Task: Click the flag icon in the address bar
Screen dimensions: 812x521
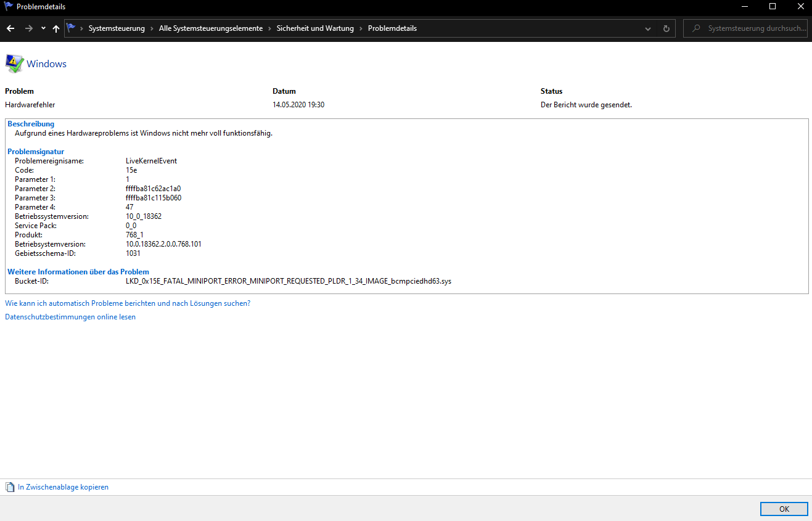Action: coord(72,28)
